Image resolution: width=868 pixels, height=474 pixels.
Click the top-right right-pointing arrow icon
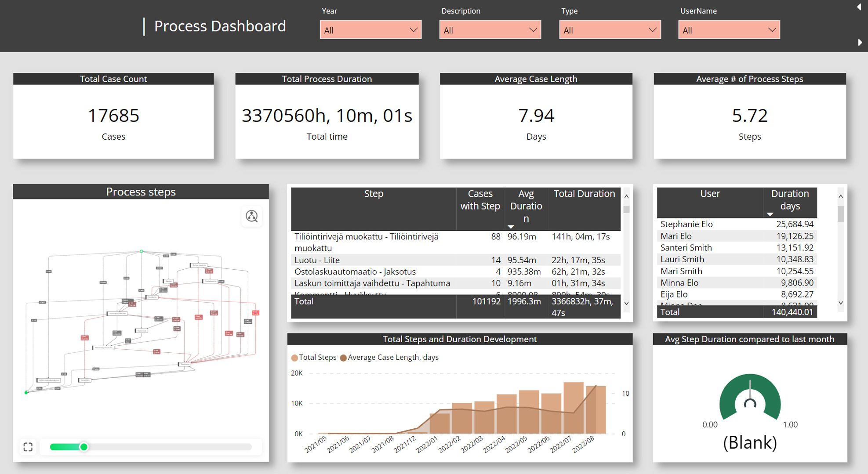(860, 42)
